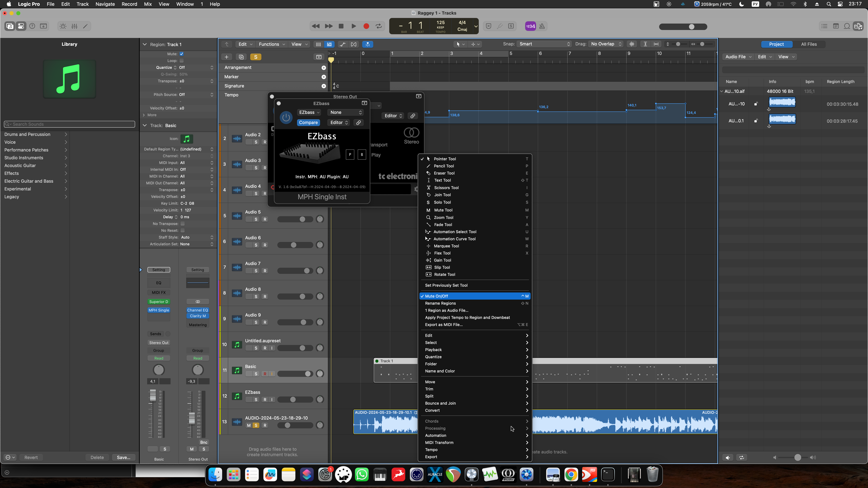The width and height of the screenshot is (868, 488).
Task: Open the Loop Browser button
Action: pyautogui.click(x=847, y=26)
